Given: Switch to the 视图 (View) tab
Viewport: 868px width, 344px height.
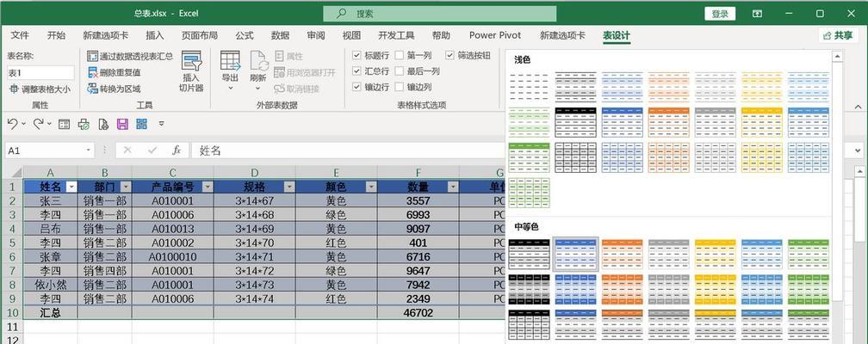Looking at the screenshot, I should pyautogui.click(x=351, y=35).
